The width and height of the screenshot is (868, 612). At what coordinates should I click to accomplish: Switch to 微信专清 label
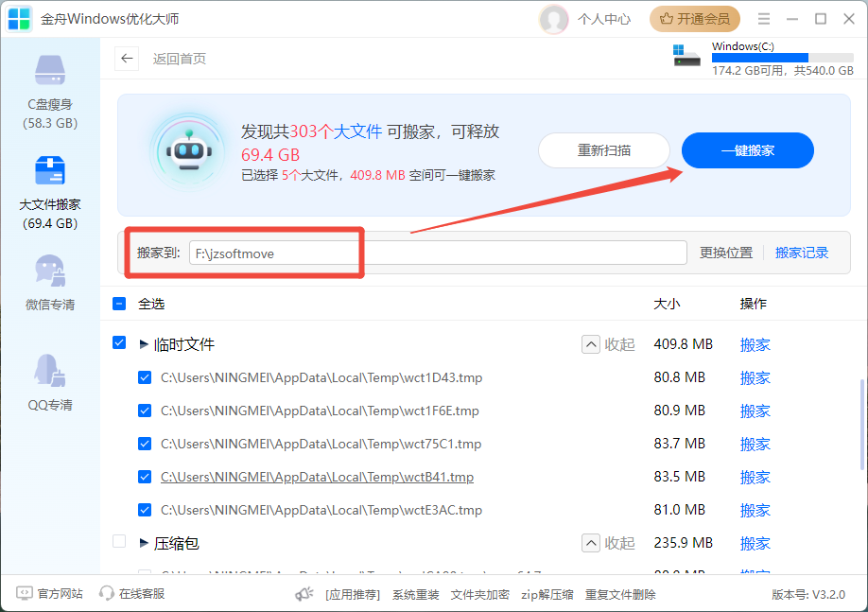click(50, 305)
